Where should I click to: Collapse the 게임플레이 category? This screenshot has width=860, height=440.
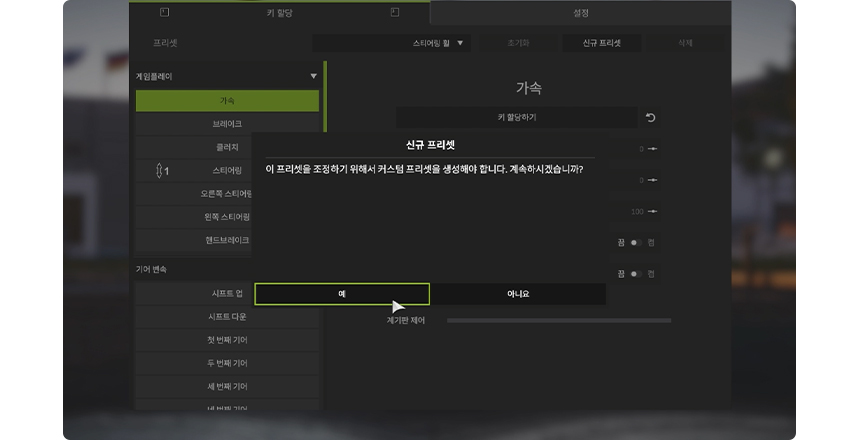pos(313,76)
